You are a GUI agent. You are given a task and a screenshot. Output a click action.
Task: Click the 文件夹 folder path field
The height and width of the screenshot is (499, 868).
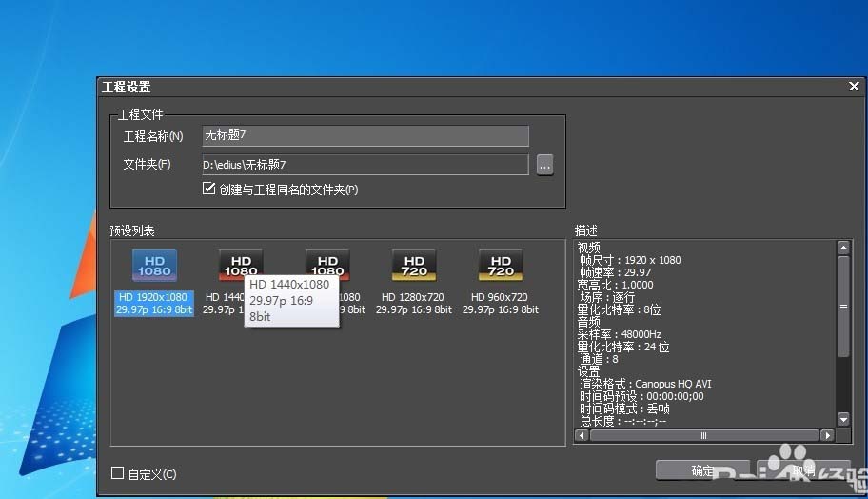coord(365,165)
